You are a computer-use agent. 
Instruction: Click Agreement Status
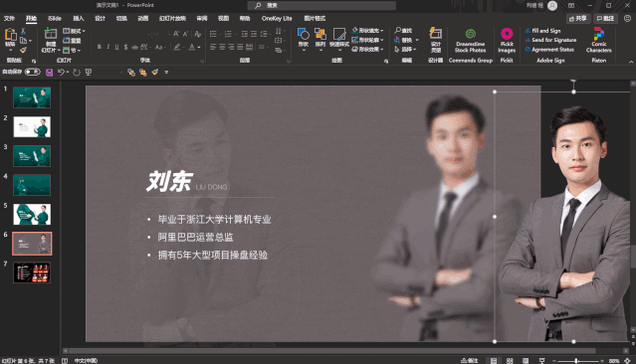(549, 49)
